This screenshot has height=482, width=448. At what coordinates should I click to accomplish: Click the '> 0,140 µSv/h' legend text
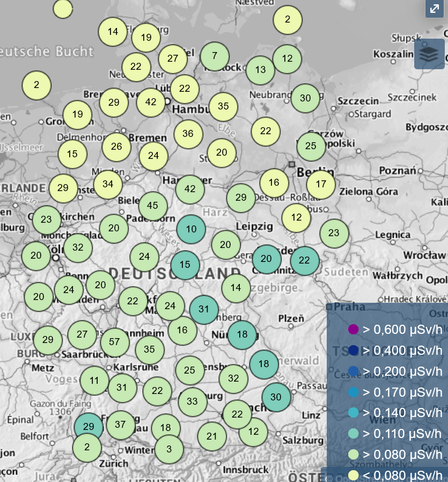click(x=402, y=413)
